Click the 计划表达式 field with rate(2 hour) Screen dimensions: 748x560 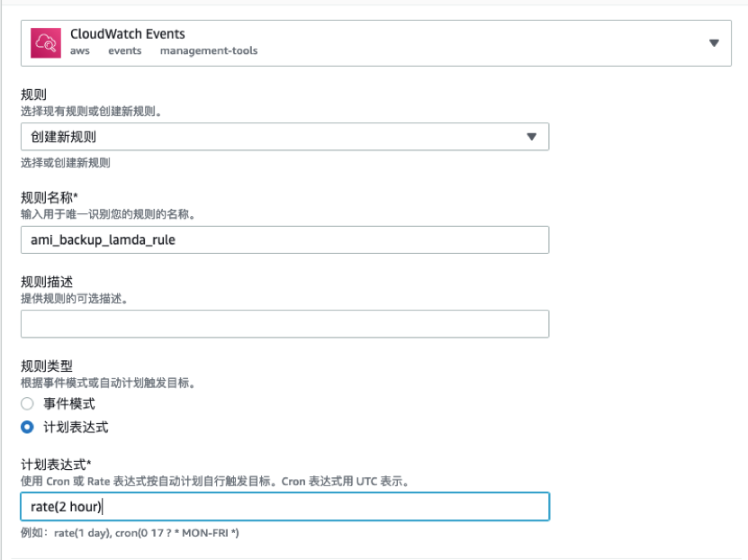click(x=284, y=507)
